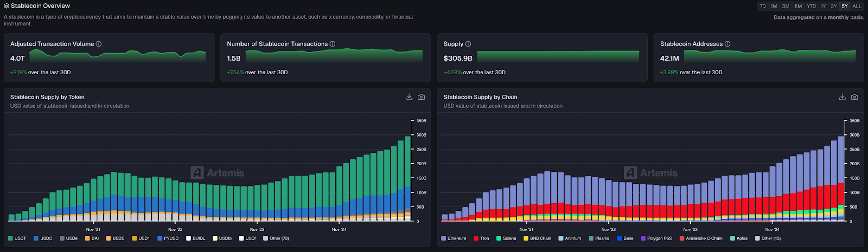This screenshot has height=252, width=868.
Task: Toggle Arbitrum series in chain legend
Action: (570, 238)
